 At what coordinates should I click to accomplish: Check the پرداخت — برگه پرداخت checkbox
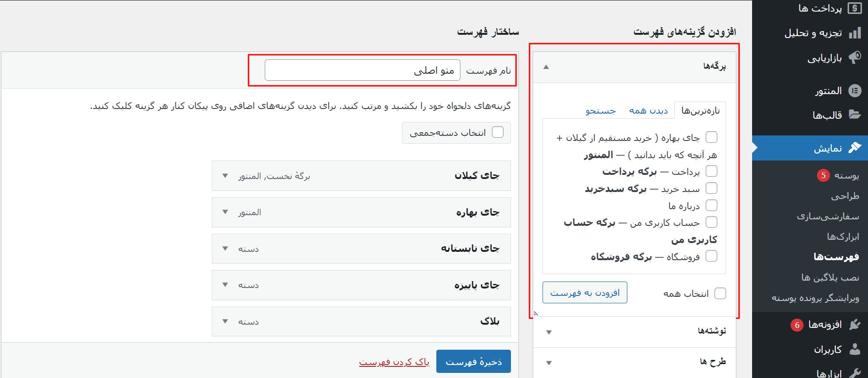pos(711,171)
